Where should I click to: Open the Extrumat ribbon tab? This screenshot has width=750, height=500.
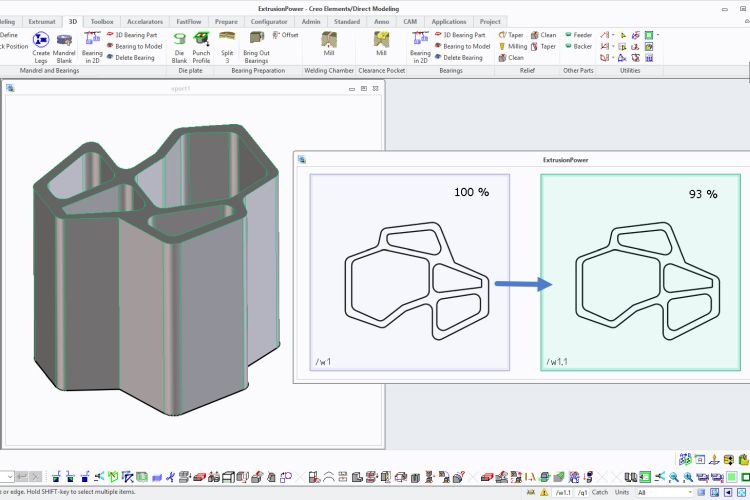42,22
